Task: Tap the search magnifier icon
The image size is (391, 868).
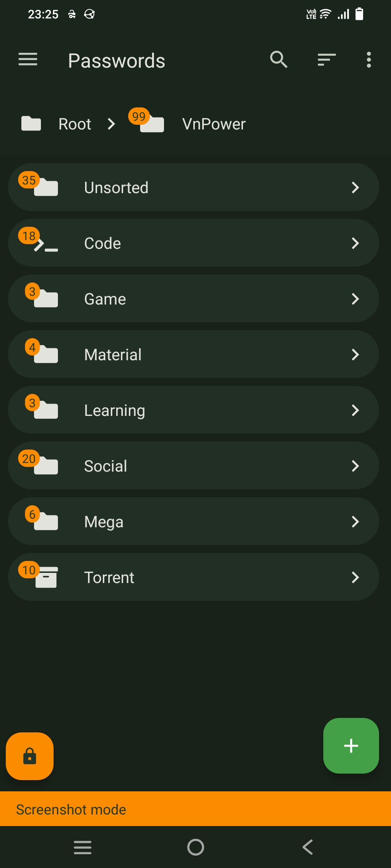Action: click(x=278, y=60)
